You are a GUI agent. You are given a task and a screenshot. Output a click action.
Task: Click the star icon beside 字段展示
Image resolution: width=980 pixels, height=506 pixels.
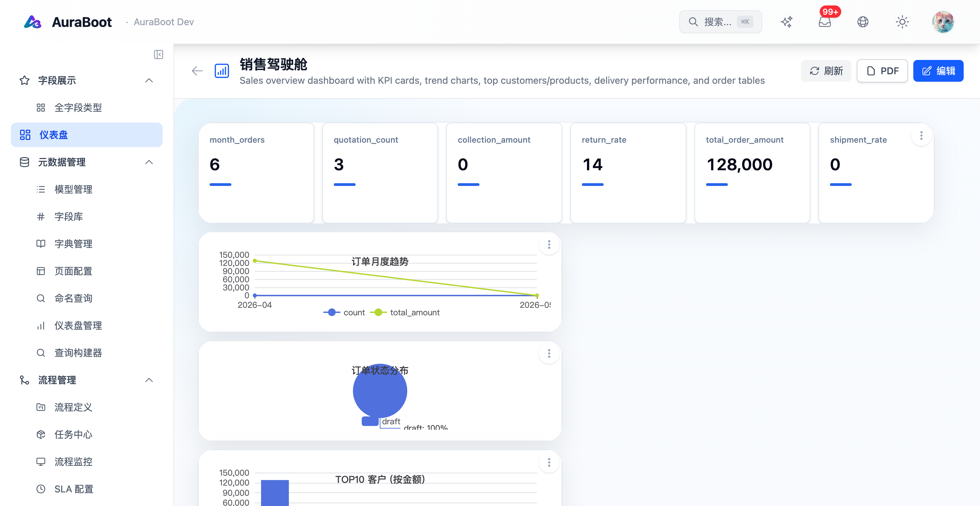pyautogui.click(x=24, y=80)
